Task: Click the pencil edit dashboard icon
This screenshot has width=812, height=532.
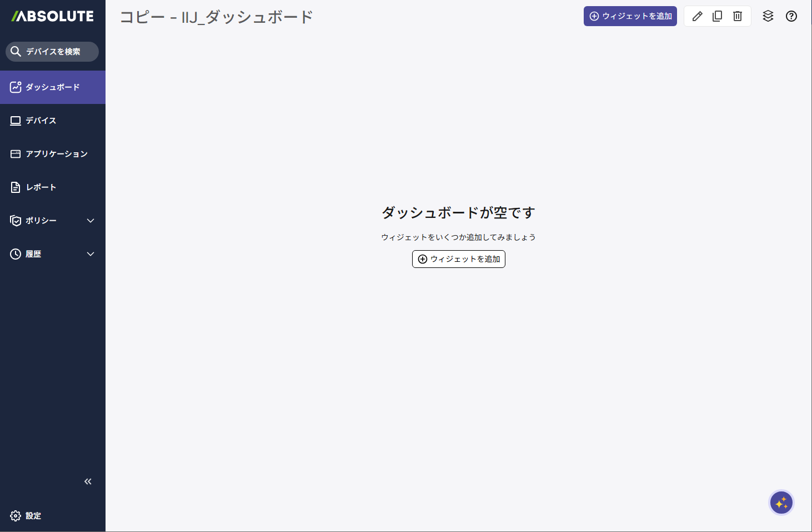Action: (x=698, y=16)
